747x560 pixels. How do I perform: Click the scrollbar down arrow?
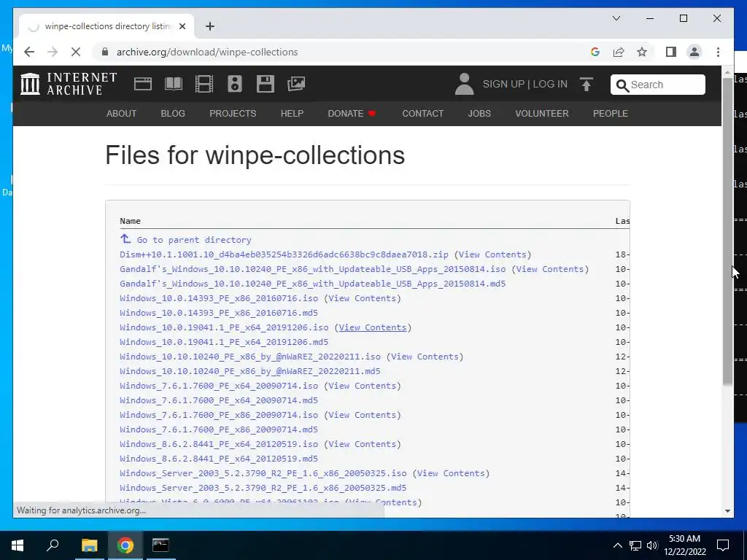pos(727,511)
